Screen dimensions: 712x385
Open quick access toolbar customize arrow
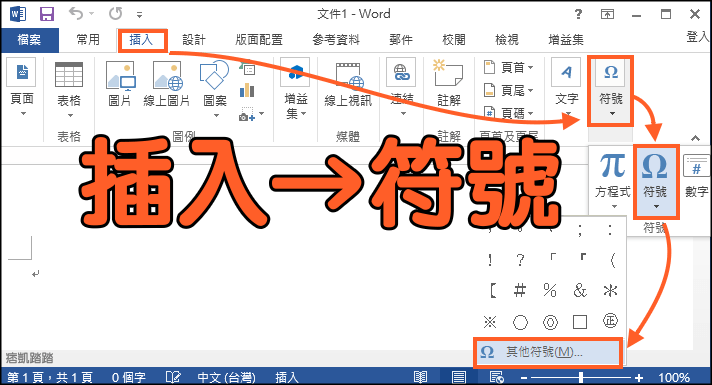pos(139,15)
